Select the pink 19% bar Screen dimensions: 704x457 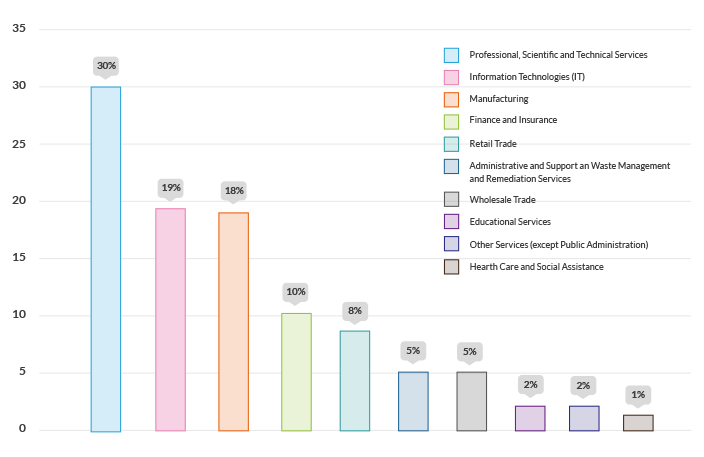pyautogui.click(x=170, y=319)
